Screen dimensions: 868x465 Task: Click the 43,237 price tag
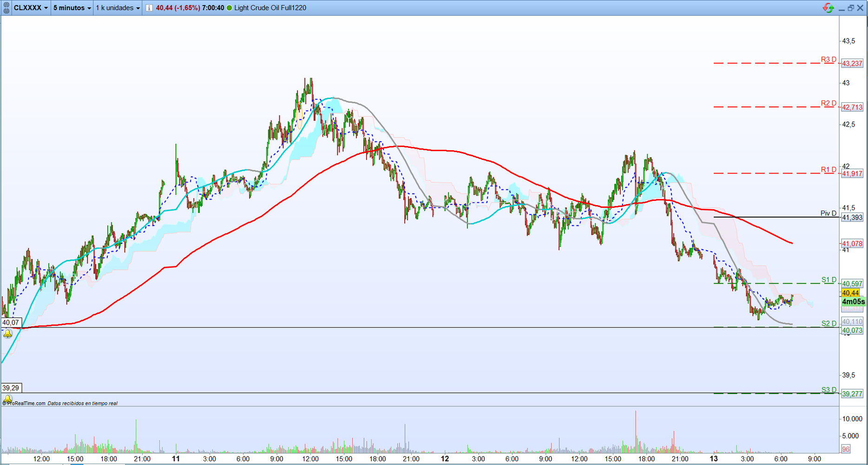coord(852,63)
